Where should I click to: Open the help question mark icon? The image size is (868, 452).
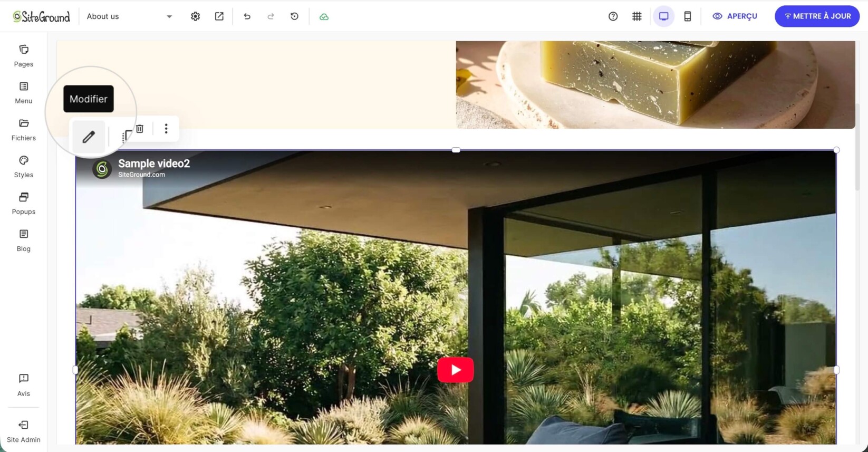coord(613,16)
